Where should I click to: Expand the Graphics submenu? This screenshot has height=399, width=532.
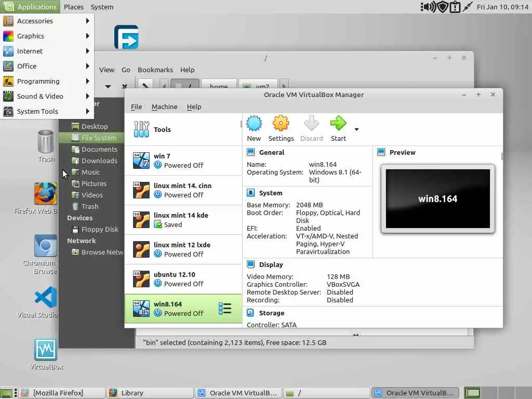pos(47,36)
